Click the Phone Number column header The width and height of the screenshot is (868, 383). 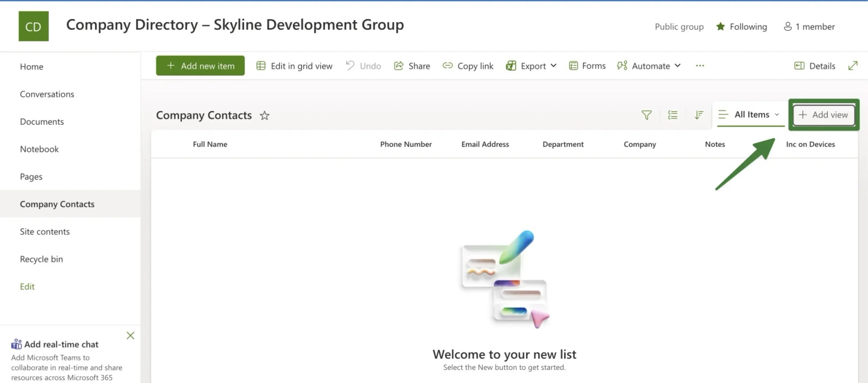pos(406,144)
